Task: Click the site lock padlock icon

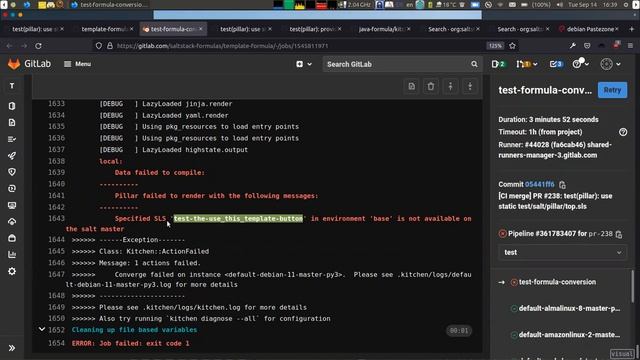Action: pos(109,46)
